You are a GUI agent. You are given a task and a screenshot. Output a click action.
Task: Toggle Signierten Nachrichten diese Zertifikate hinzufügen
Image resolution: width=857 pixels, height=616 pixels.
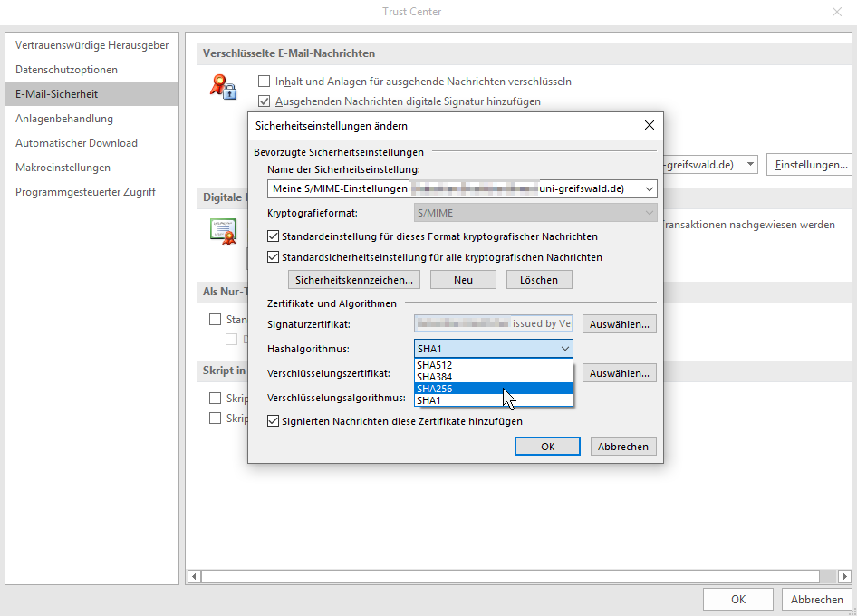(274, 421)
